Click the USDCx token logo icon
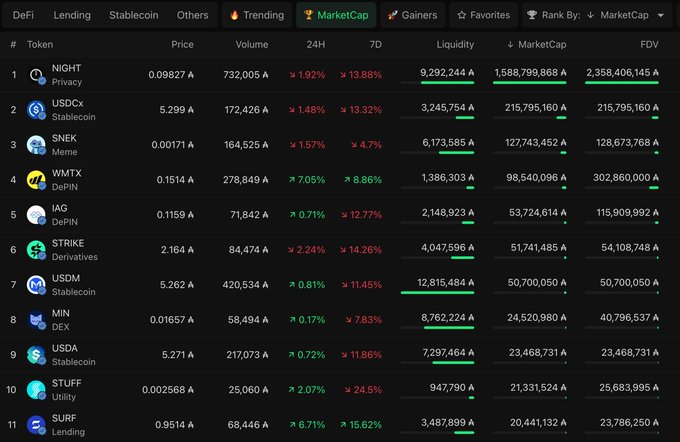680x442 pixels. (x=36, y=110)
